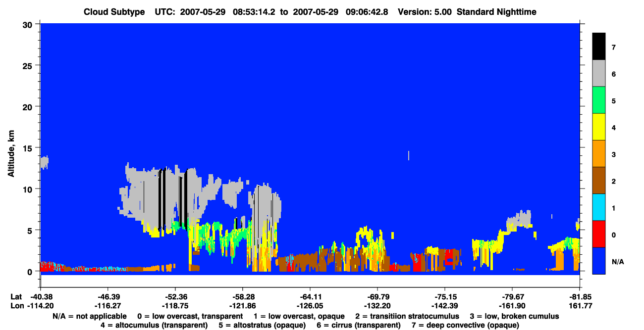
Task: Click the 'Lon' row label
Action: 16,306
